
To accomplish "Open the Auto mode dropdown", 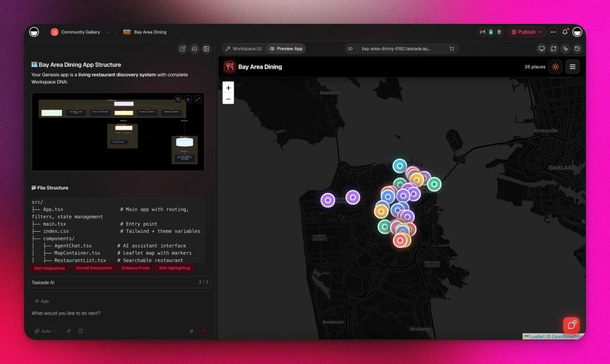I will 45,331.
